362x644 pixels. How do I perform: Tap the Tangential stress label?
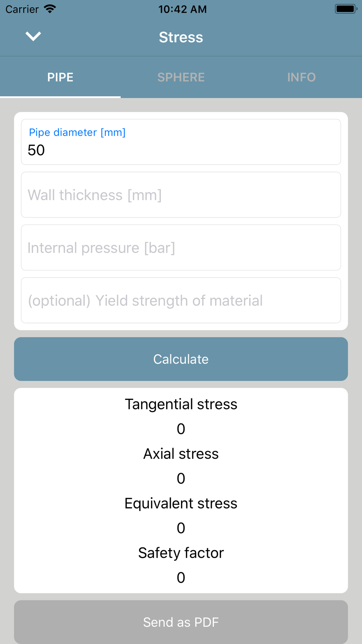coord(181,404)
